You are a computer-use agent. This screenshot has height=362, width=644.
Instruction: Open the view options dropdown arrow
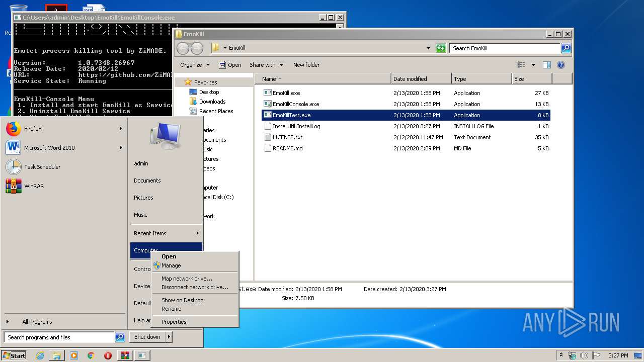click(533, 65)
